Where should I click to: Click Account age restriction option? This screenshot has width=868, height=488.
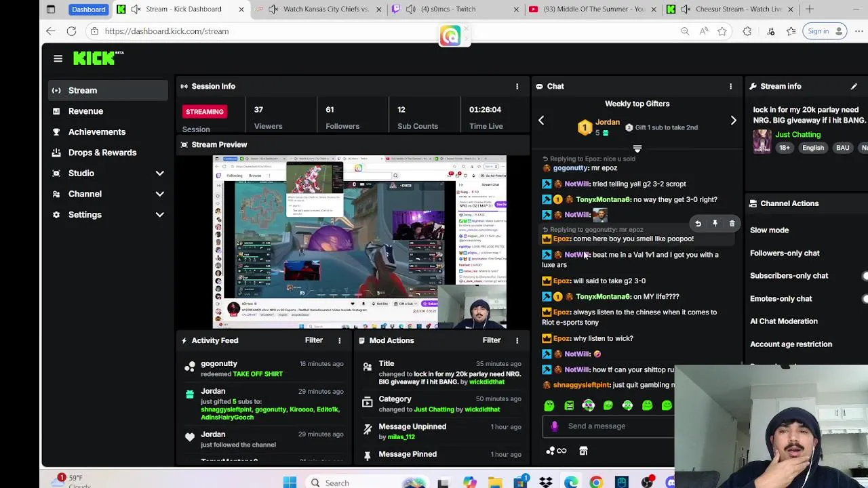pos(791,344)
